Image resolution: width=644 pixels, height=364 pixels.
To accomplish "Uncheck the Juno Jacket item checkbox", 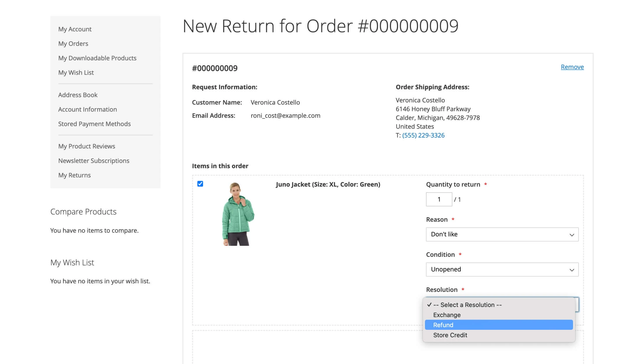I will click(200, 184).
